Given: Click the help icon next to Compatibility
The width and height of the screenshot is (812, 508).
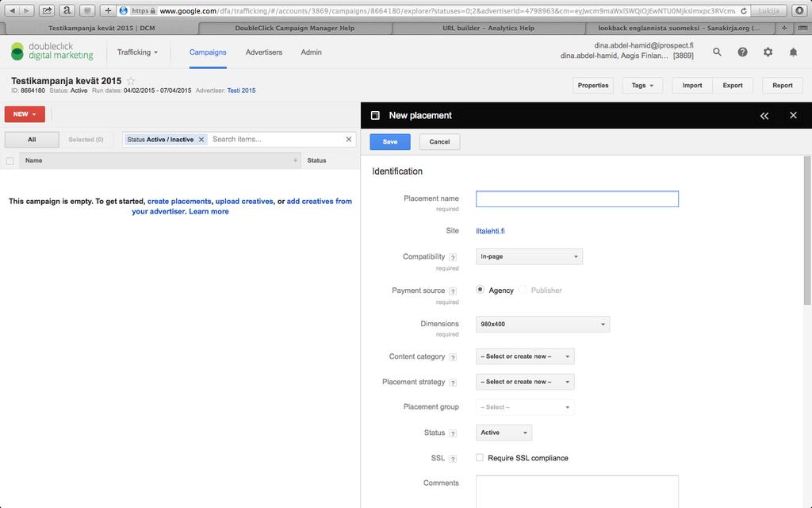Looking at the screenshot, I should point(453,257).
